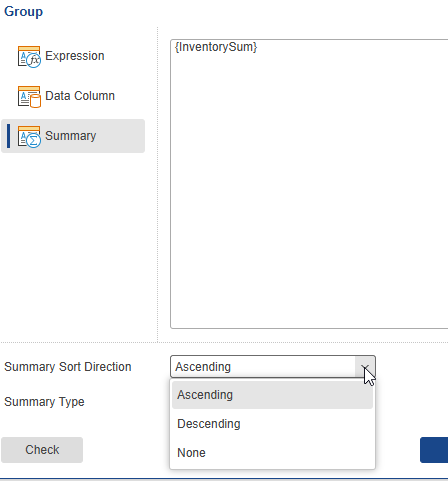Click the Summary Sort Direction label
448x481 pixels.
click(68, 367)
